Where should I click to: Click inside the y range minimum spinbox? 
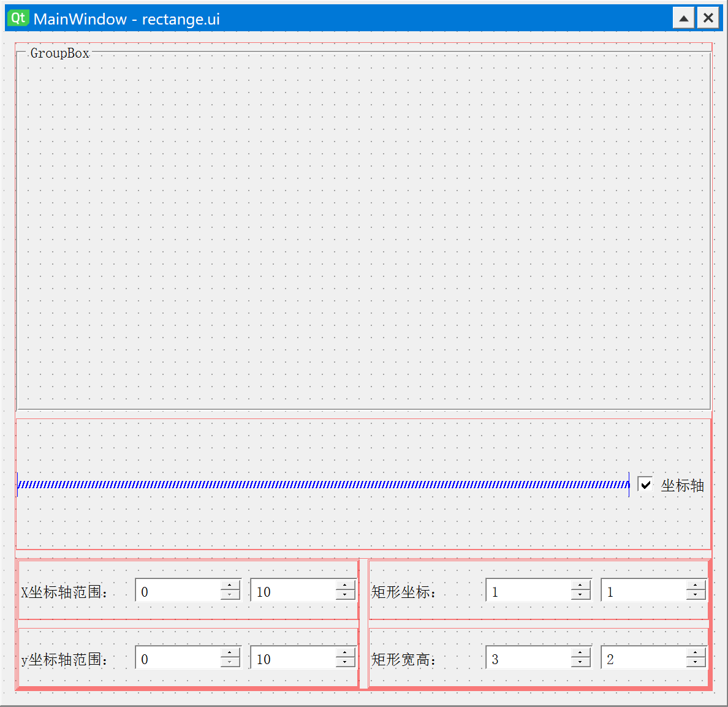(x=178, y=657)
